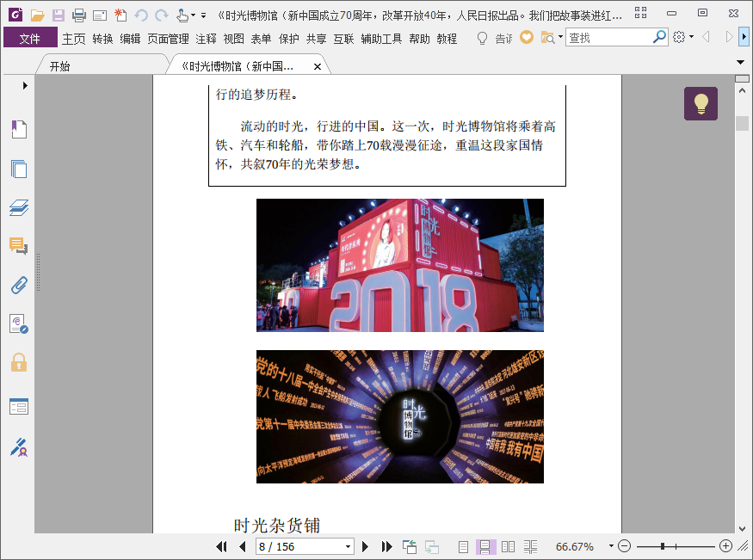Open the tab list dropdown arrow

click(x=740, y=62)
